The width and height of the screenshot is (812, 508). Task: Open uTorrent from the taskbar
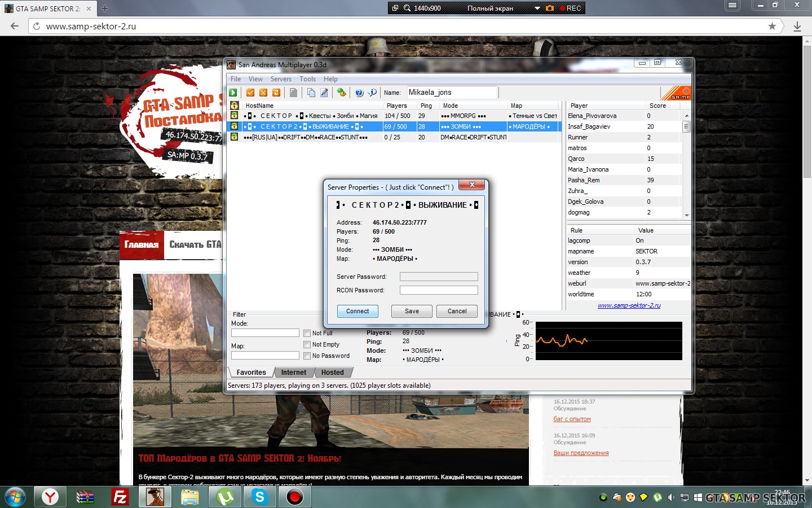225,497
